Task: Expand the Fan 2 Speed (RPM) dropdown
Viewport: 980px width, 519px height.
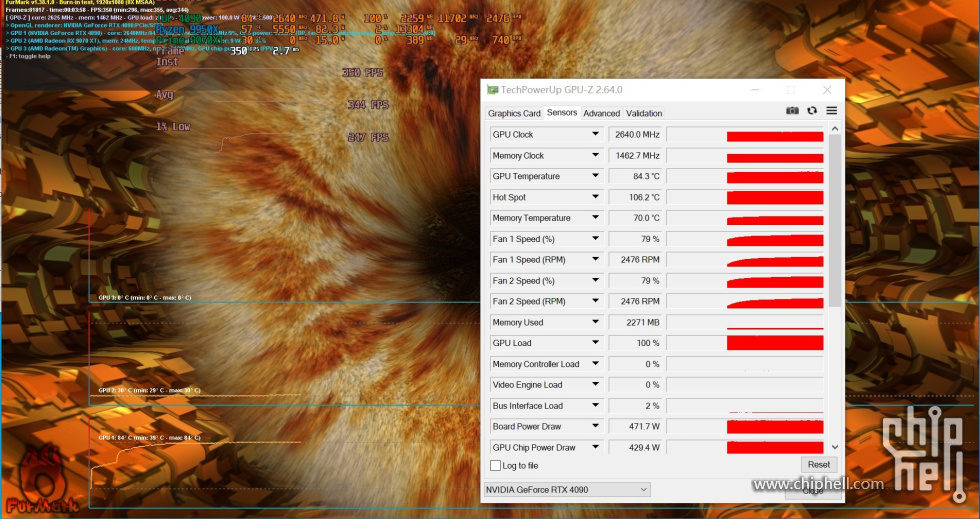Action: tap(596, 301)
